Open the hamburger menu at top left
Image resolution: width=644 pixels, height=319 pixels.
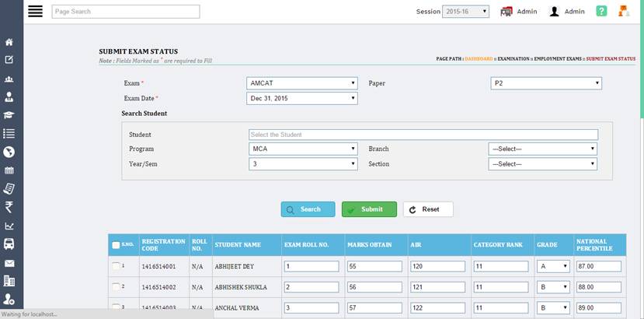pyautogui.click(x=13, y=12)
